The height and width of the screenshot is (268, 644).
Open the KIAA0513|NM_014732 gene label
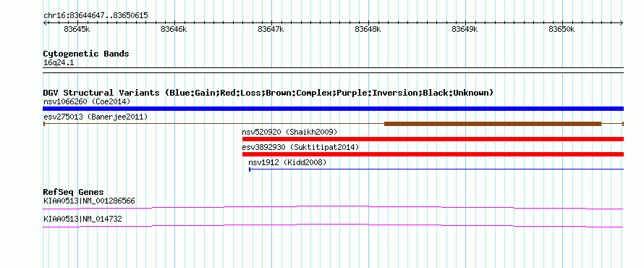[x=82, y=219]
